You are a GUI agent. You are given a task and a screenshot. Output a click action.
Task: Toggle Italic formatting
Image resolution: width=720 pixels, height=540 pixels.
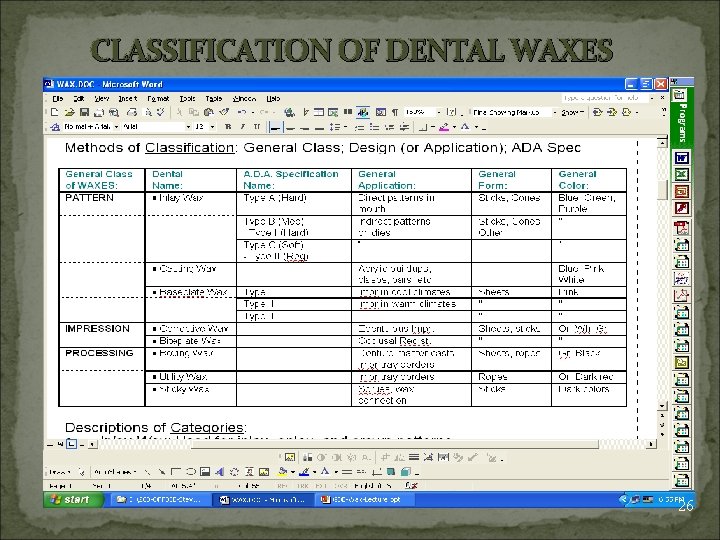245,127
